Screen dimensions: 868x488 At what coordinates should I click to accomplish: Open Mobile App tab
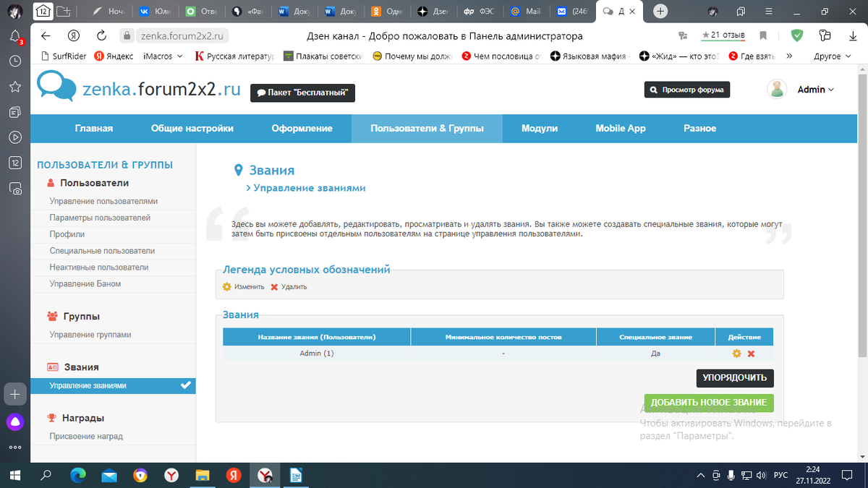(621, 128)
